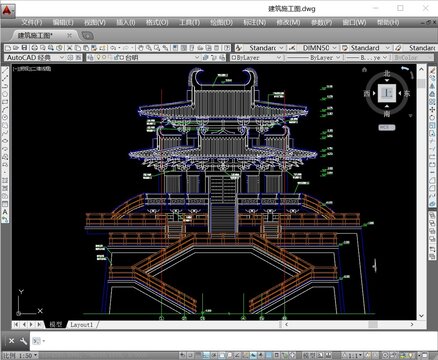Open the Layer Properties Manager icon
The width and height of the screenshot is (438, 360).
90,58
